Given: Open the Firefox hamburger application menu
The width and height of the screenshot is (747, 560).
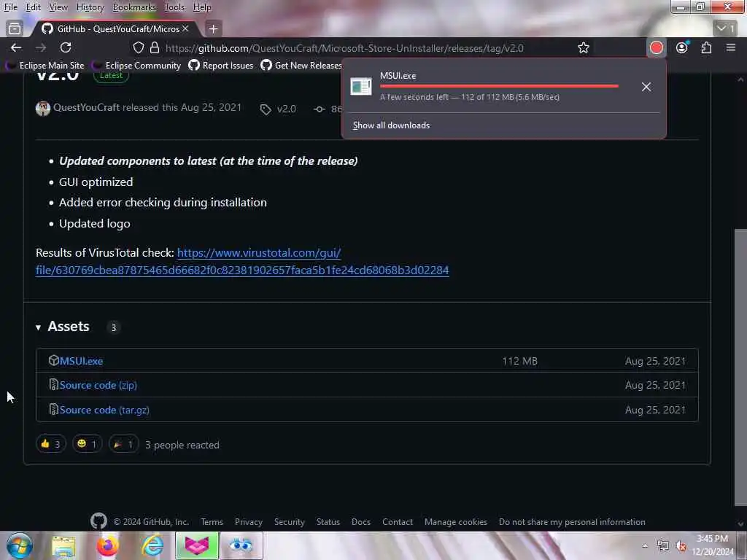Looking at the screenshot, I should pyautogui.click(x=731, y=47).
